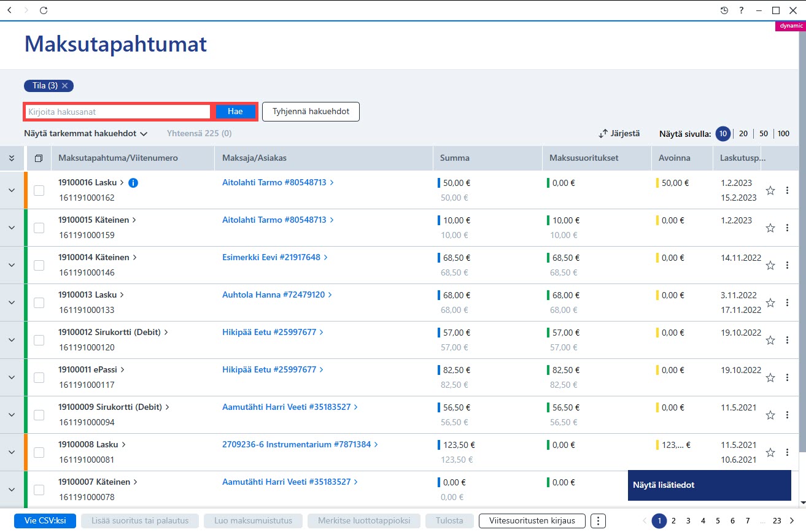This screenshot has height=532, width=806.
Task: Star the 19100013 Lasku row
Action: point(770,303)
